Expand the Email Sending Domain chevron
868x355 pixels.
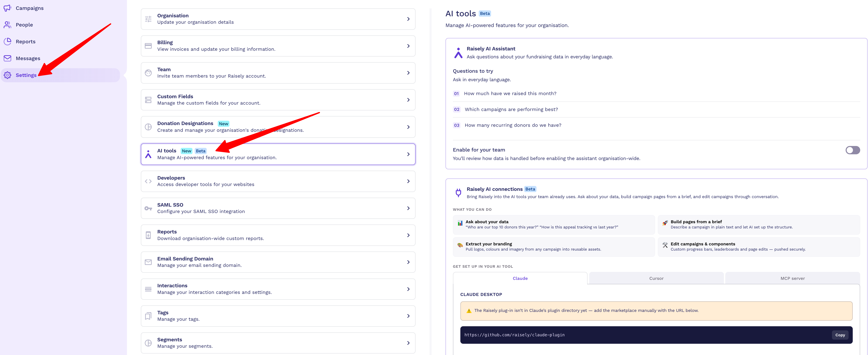click(x=408, y=262)
